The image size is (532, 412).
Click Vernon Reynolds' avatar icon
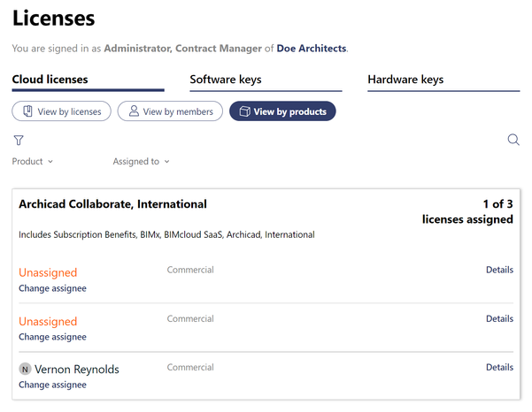coord(25,369)
